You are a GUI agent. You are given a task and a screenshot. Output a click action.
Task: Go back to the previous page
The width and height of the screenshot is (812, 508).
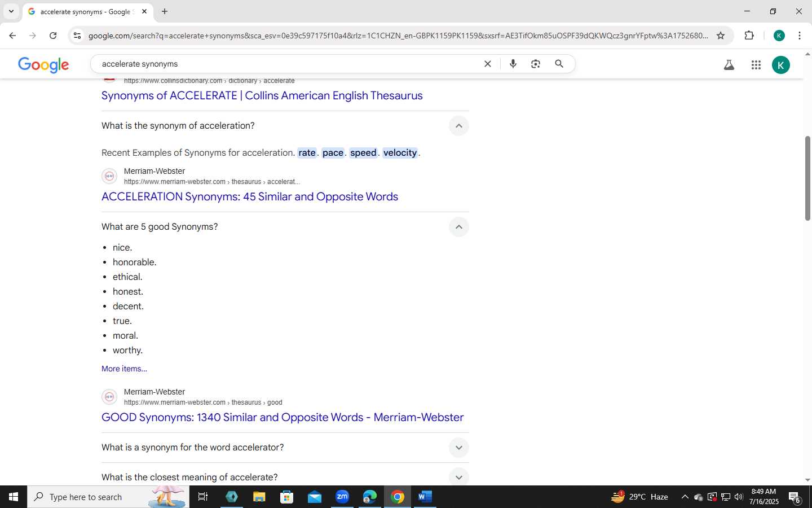[12, 36]
